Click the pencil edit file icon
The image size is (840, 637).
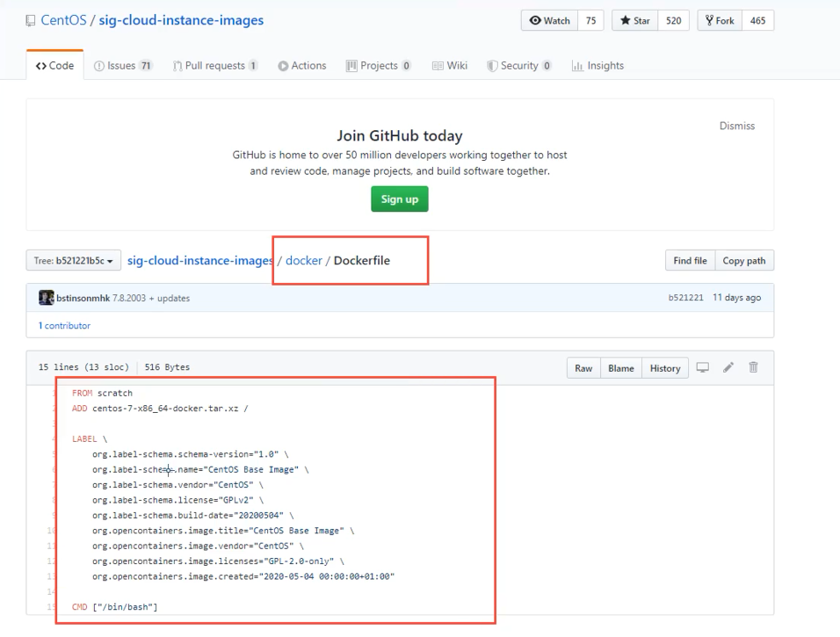click(x=728, y=367)
